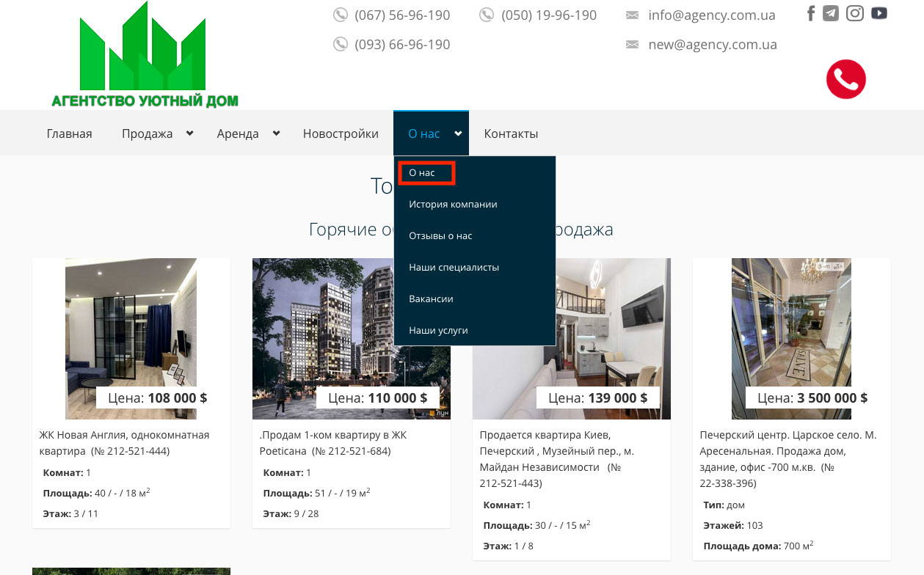The image size is (924, 575).
Task: Click the red phone callback button
Action: pyautogui.click(x=846, y=79)
